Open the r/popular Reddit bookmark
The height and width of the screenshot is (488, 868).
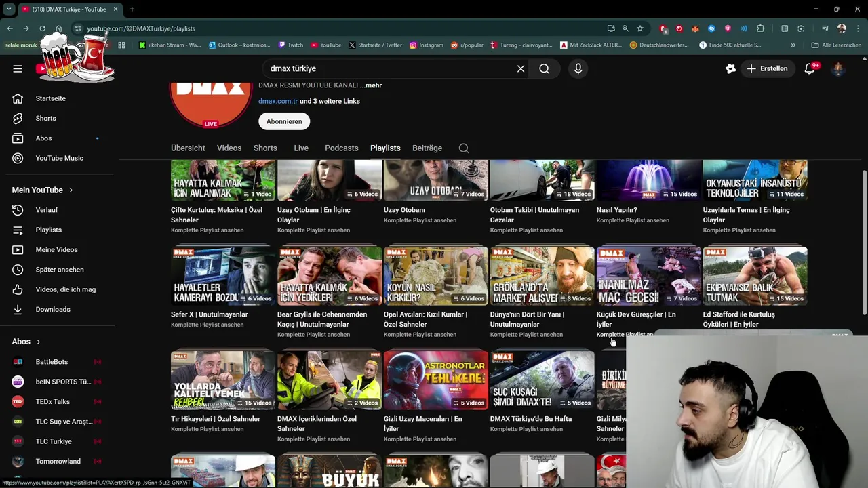(467, 45)
